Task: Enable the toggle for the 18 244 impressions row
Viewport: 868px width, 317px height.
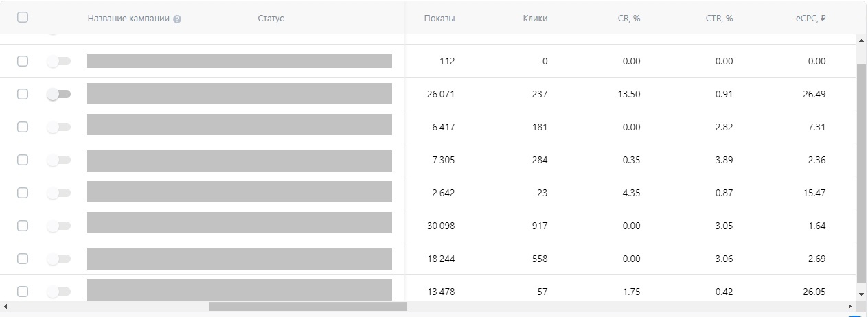Action: (x=58, y=259)
